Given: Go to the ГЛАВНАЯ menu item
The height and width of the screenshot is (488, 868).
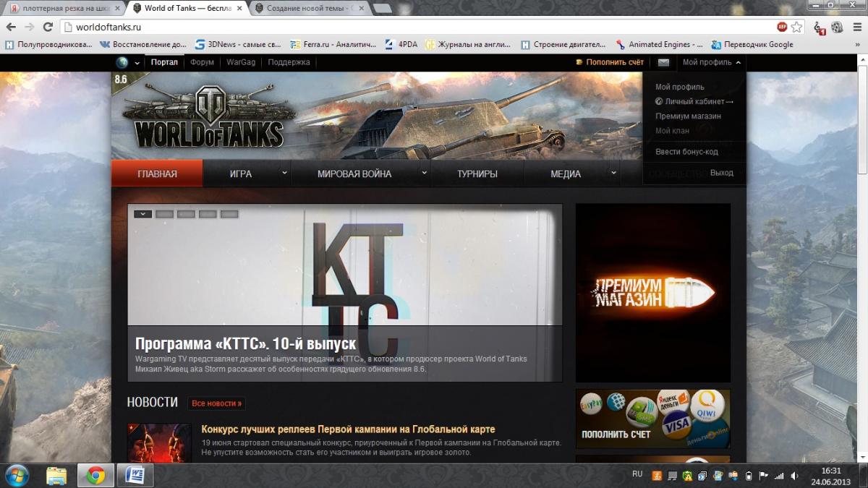Looking at the screenshot, I should coord(157,174).
